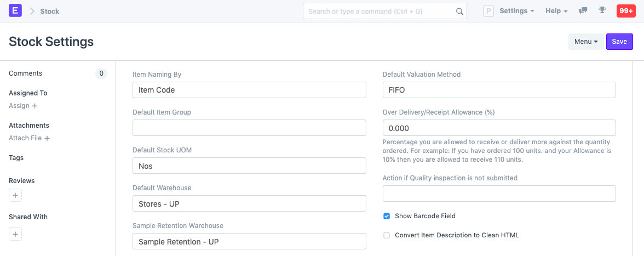This screenshot has height=256, width=644.
Task: Click the Over Delivery/Receipt Allowance field
Action: 499,128
